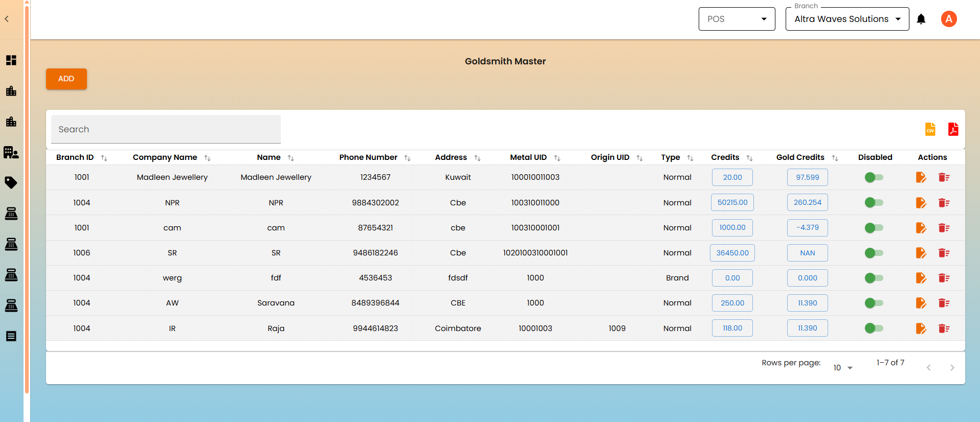
Task: Toggle Disabled switch for cam
Action: 874,228
